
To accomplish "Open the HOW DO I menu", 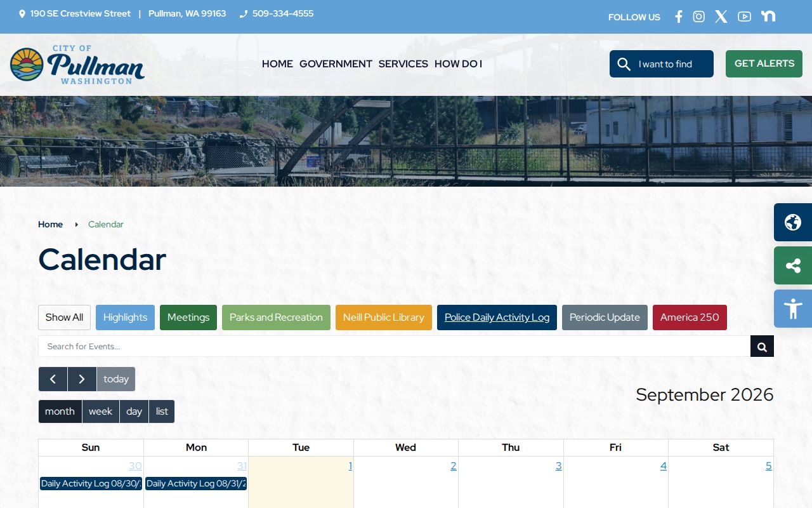I will 458,63.
